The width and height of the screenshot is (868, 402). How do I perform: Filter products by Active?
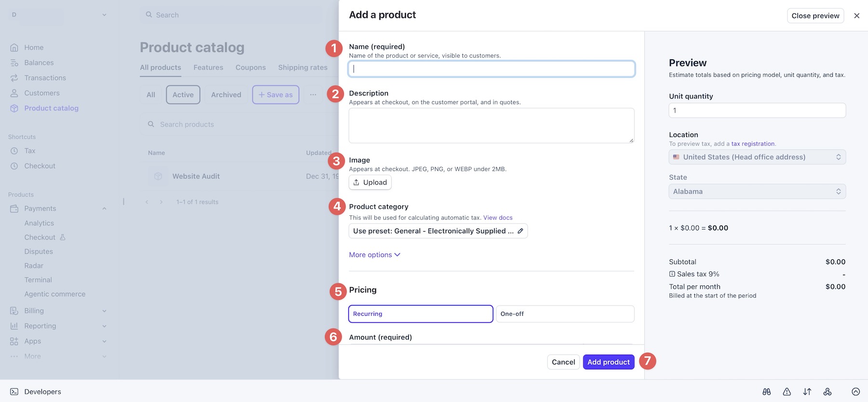click(x=183, y=95)
